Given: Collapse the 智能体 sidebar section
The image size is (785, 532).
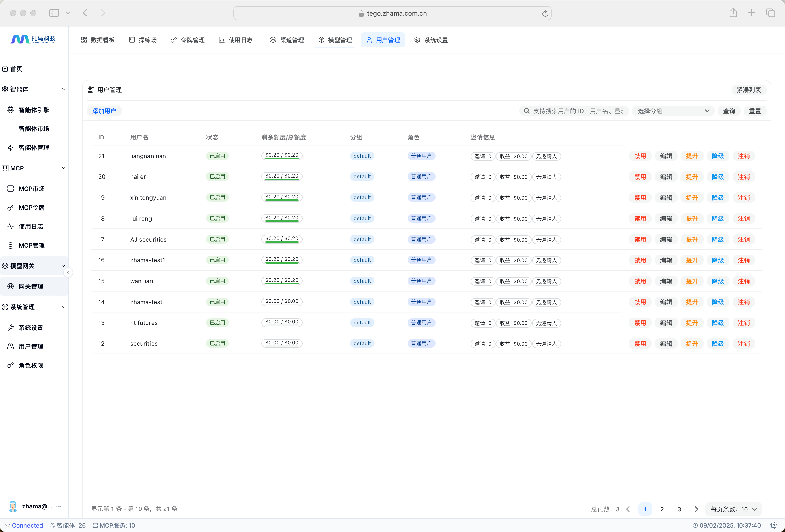Looking at the screenshot, I should (x=63, y=89).
